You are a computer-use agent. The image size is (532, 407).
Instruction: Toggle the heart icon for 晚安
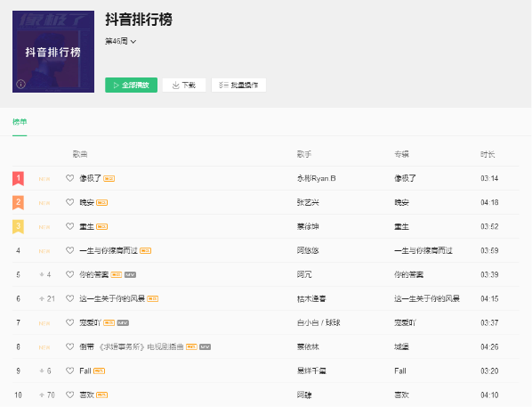point(70,202)
